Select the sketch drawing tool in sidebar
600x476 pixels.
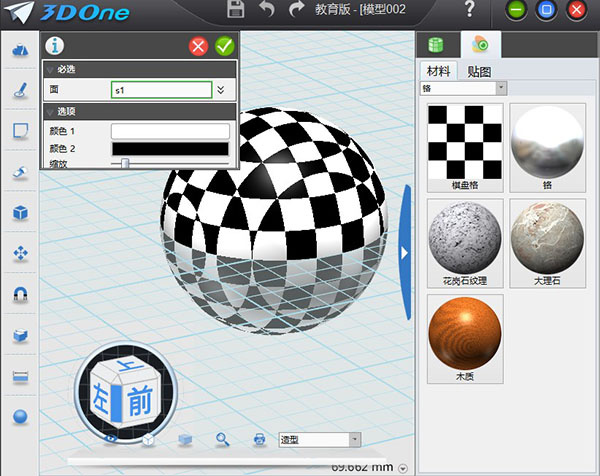19,90
